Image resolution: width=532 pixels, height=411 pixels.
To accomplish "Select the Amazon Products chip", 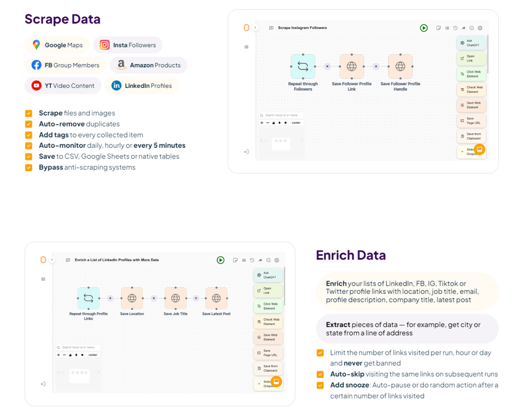I will (x=149, y=65).
